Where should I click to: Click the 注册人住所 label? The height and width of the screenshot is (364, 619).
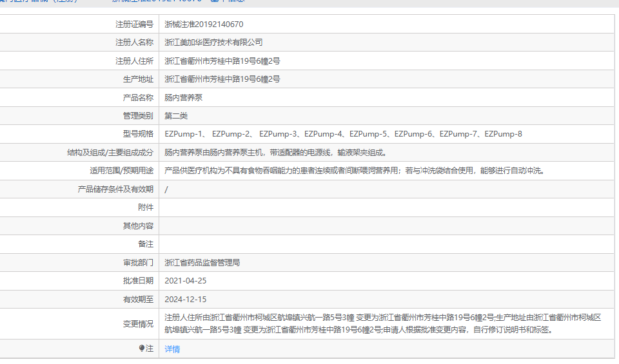tap(134, 61)
